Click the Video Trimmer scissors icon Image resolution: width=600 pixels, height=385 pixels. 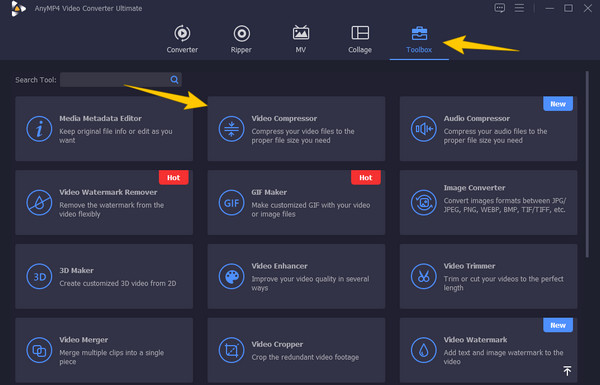click(x=424, y=276)
